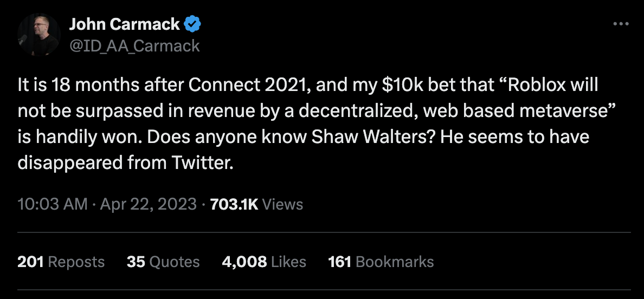Click the blue verified checkmark badge
Screen dimensions: 644x299
[192, 24]
